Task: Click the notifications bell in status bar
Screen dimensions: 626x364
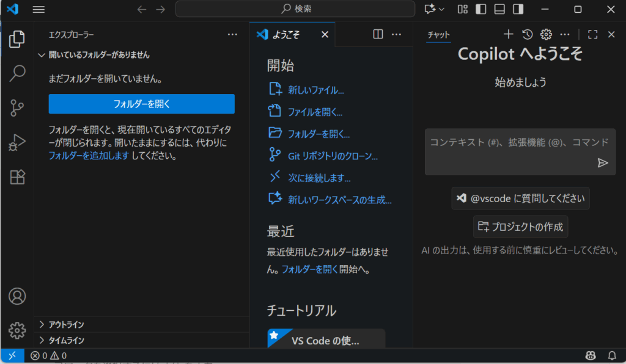Action: (x=611, y=355)
